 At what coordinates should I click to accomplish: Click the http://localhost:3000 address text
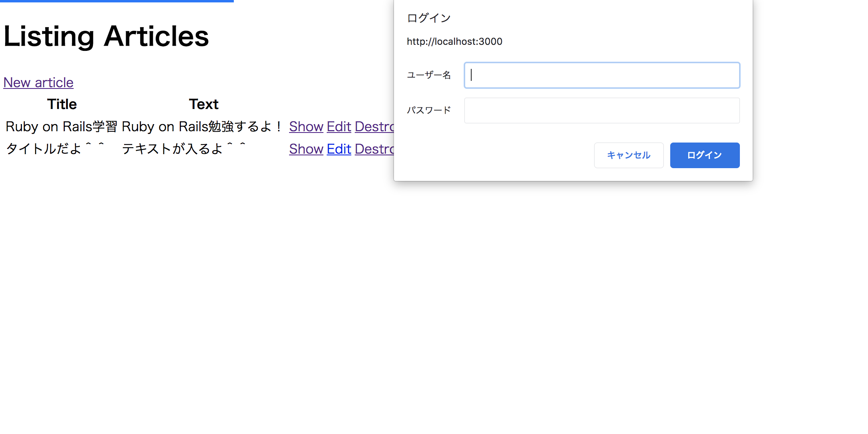point(454,42)
